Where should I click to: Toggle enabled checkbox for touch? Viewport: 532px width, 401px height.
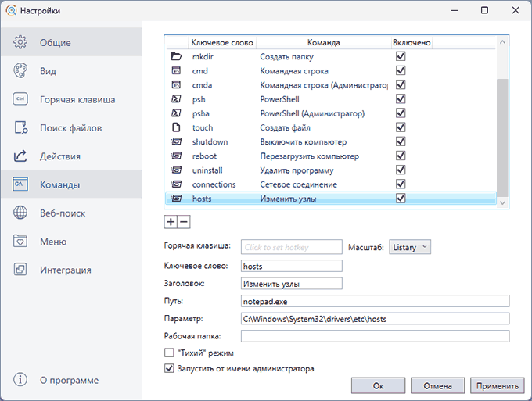401,127
